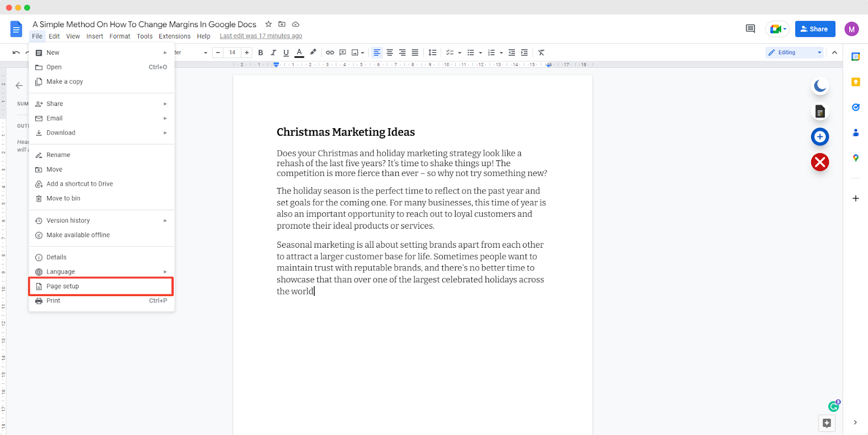This screenshot has width=868, height=435.
Task: Insert a link using the link icon
Action: tap(330, 53)
